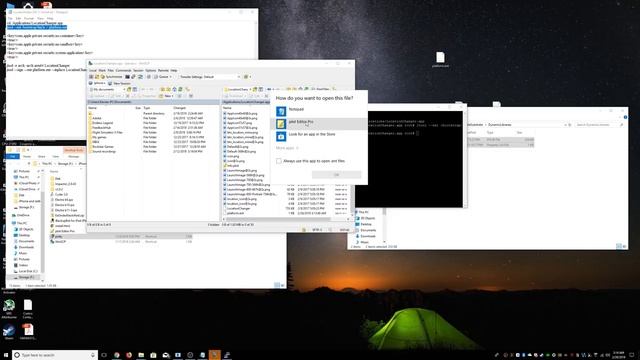The height and width of the screenshot is (360, 640).
Task: Select Info.plist in remote panel
Action: [231, 166]
